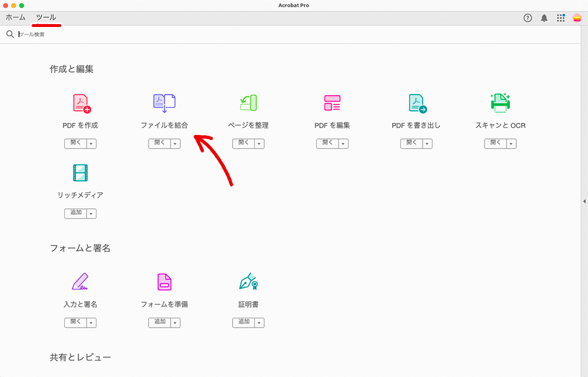Screen dimensions: 588x377
Task: Open dropdown arrow next to PDF を作成 開く
Action: point(91,143)
